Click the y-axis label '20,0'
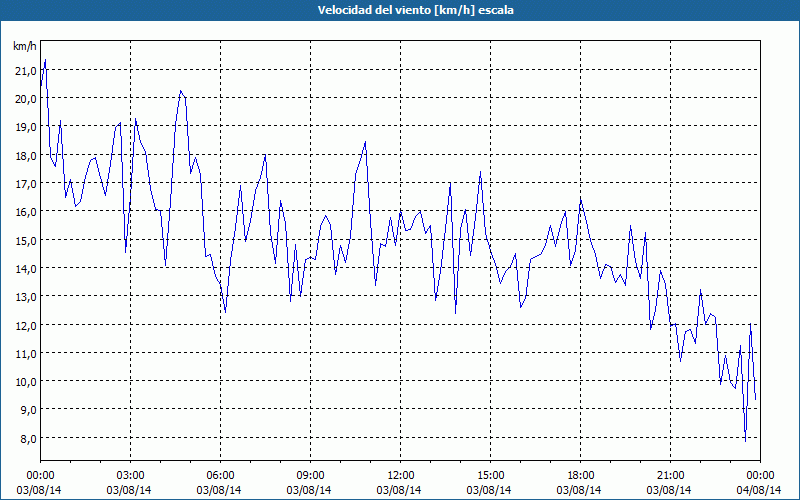This screenshot has height=500, width=800. click(x=26, y=99)
